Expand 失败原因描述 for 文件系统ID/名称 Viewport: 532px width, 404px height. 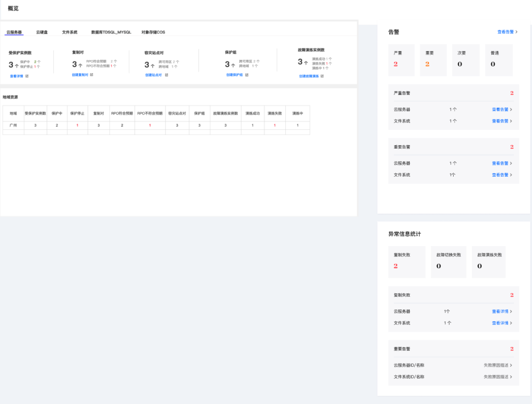pos(498,376)
